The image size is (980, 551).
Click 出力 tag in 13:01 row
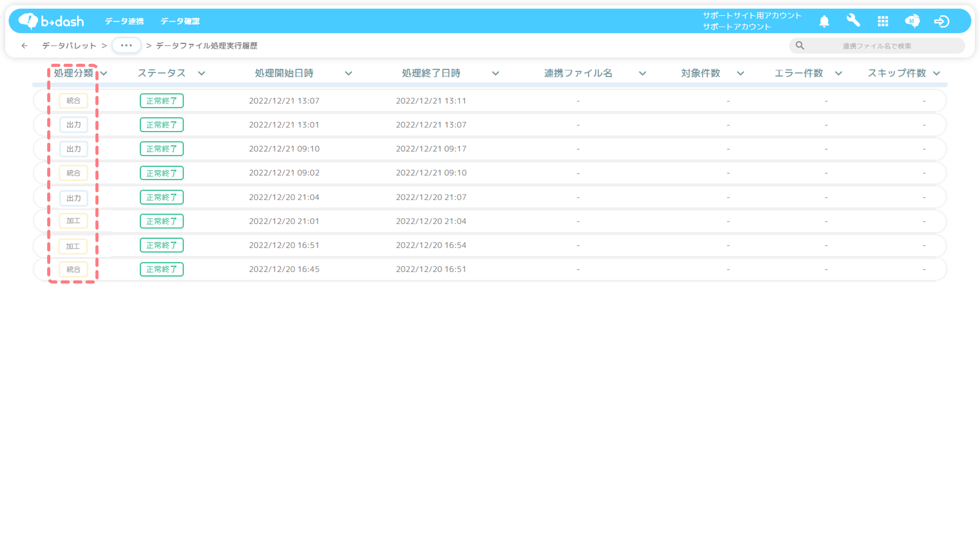[73, 124]
